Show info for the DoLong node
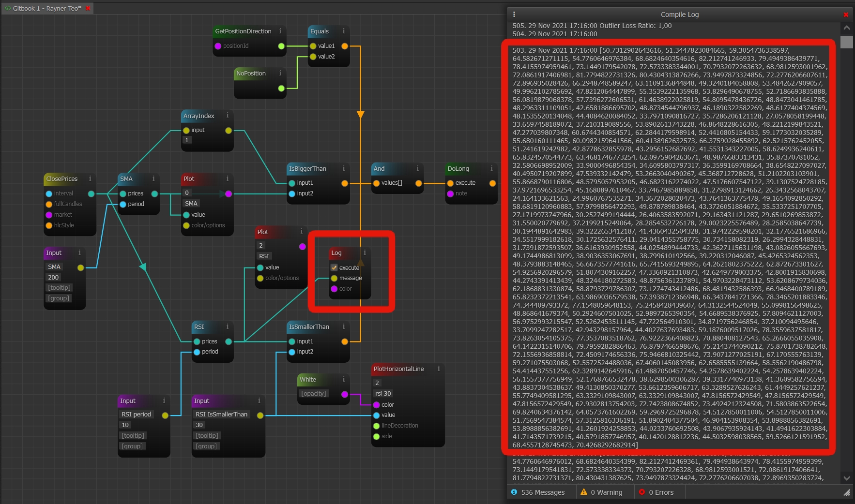The width and height of the screenshot is (855, 504). [491, 168]
